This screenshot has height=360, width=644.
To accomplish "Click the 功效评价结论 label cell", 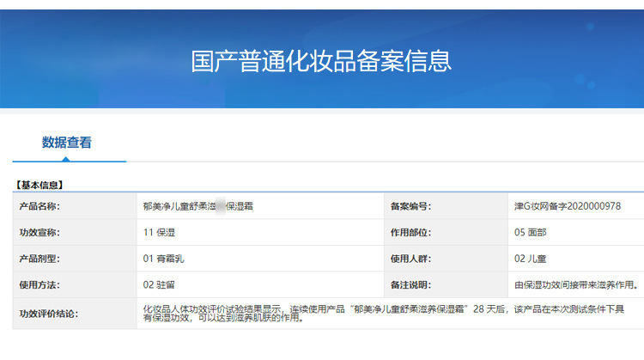I will [75, 314].
